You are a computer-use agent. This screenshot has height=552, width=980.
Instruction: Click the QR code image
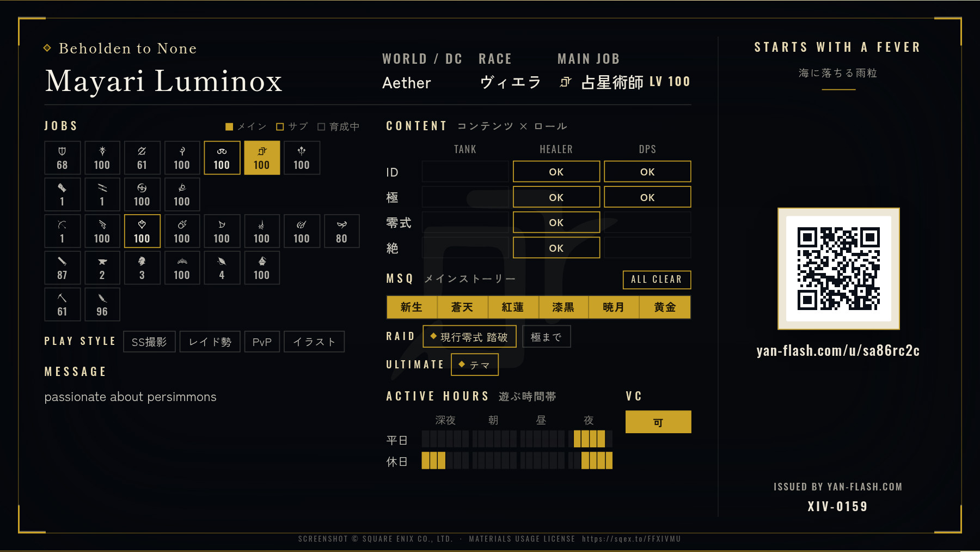pyautogui.click(x=838, y=269)
